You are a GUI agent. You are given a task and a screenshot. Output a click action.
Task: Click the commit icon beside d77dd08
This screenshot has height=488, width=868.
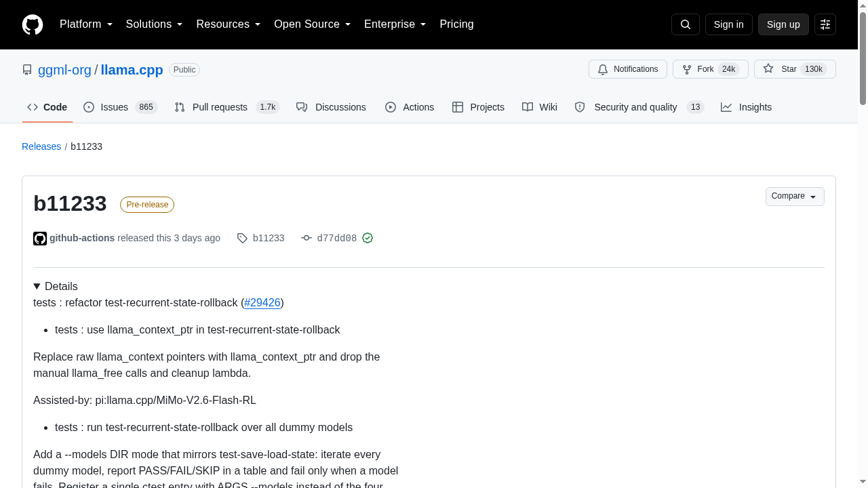coord(307,238)
